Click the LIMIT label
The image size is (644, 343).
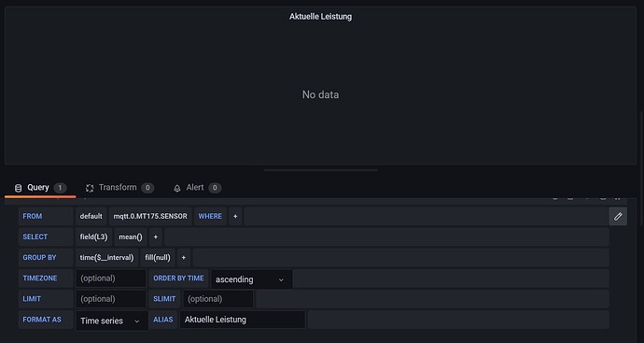[46, 299]
